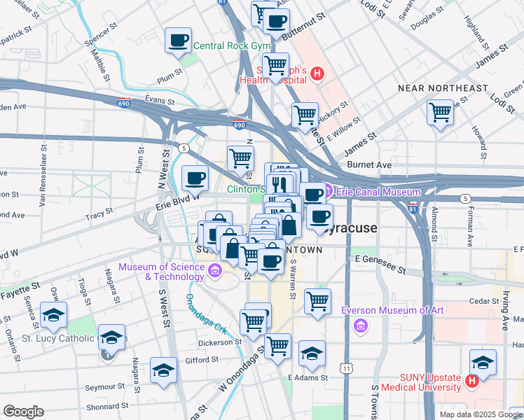Viewport: 524px width, 420px height.
Task: Open the Everson Museum of Art pin
Action: click(x=361, y=325)
